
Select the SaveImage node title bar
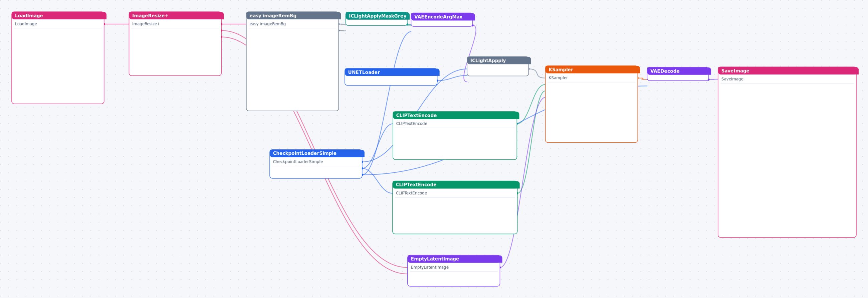(788, 71)
